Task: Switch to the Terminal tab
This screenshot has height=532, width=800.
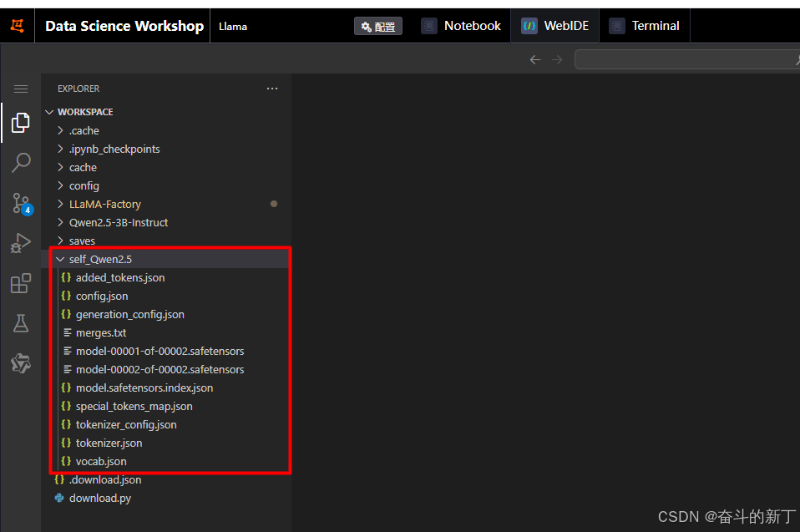Action: pos(645,26)
